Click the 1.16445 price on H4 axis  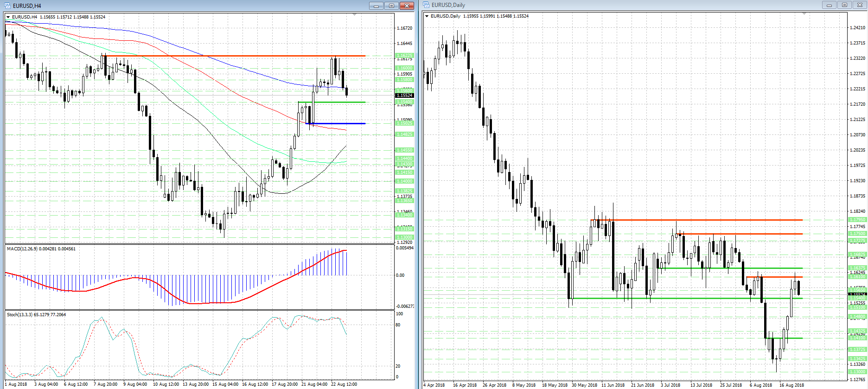pos(404,44)
